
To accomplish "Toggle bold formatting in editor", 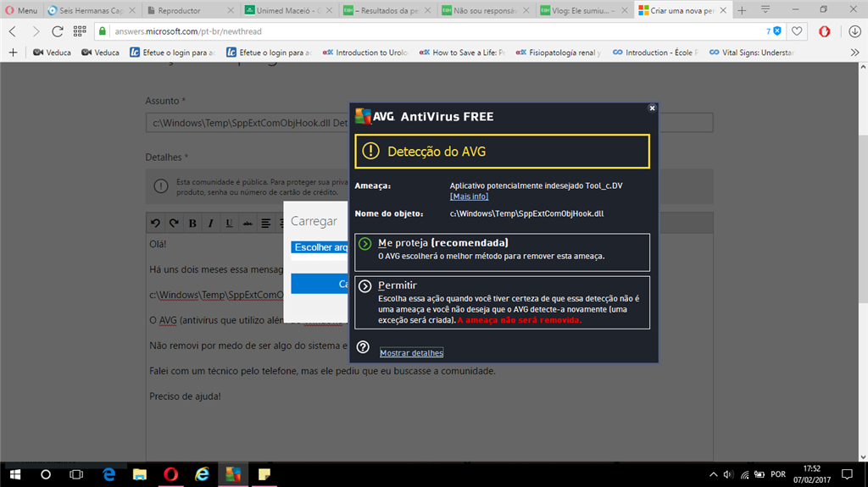I will [192, 223].
